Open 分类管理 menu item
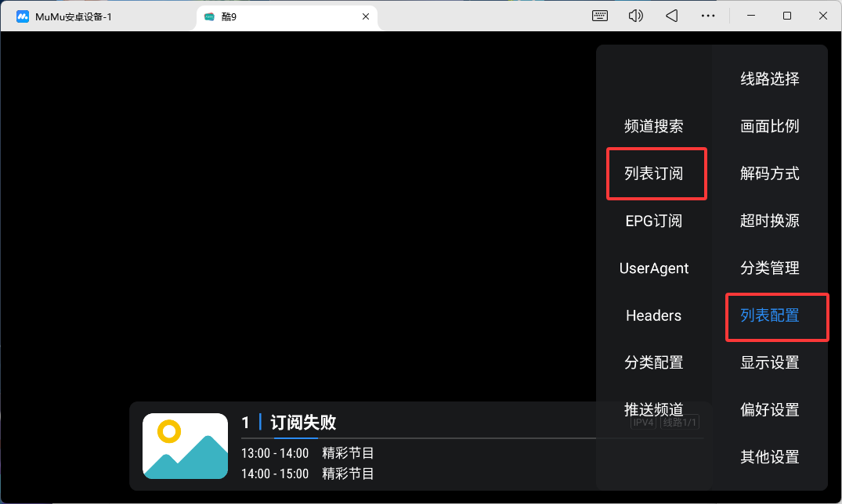Viewport: 842px width, 504px height. pos(769,268)
